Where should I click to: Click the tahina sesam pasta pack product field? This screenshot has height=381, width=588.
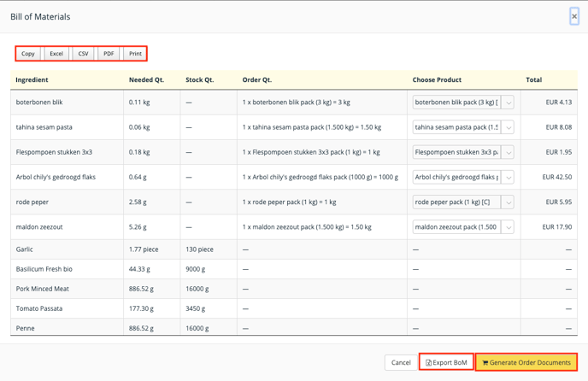pyautogui.click(x=456, y=127)
